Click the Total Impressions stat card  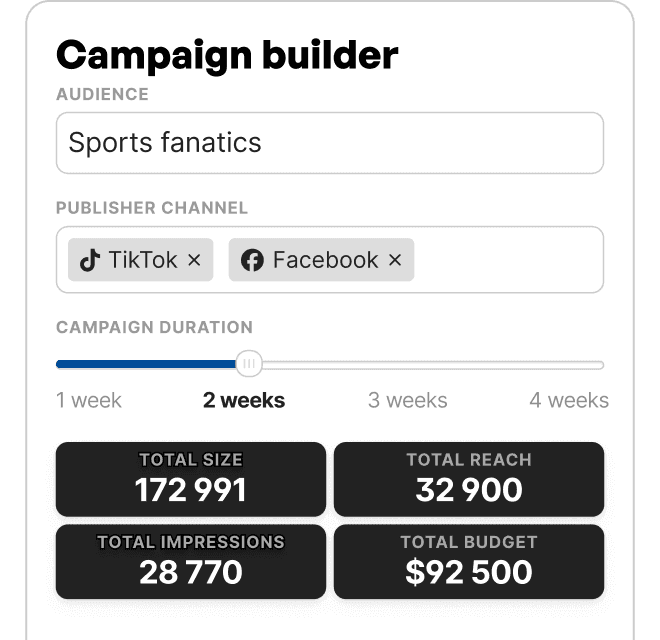click(191, 561)
